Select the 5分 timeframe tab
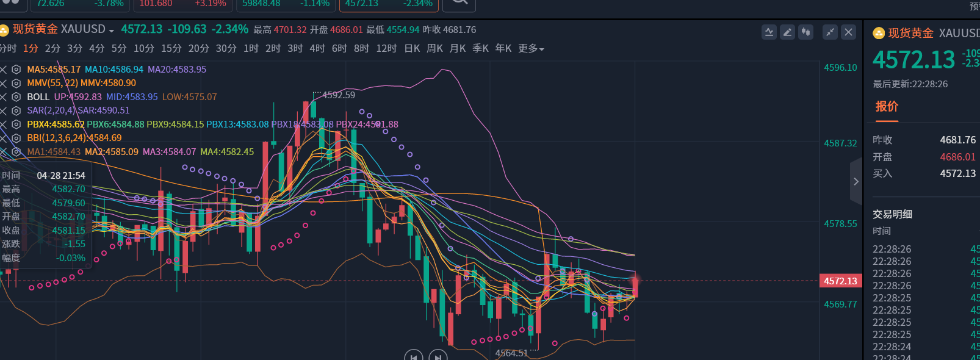The image size is (980, 360). tap(119, 48)
